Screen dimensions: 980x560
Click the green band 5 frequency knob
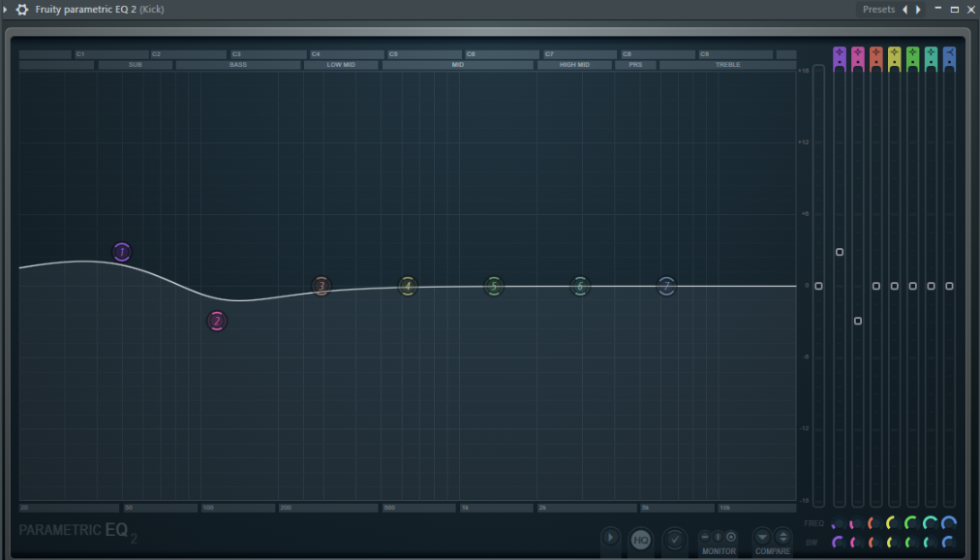click(912, 524)
